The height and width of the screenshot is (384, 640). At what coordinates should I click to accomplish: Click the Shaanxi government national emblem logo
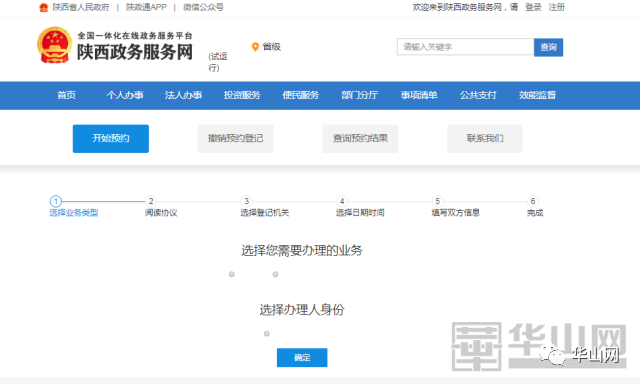coord(54,45)
